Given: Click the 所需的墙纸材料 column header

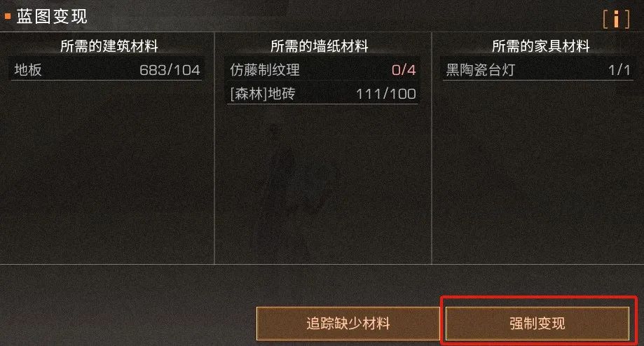Looking at the screenshot, I should click(x=319, y=46).
